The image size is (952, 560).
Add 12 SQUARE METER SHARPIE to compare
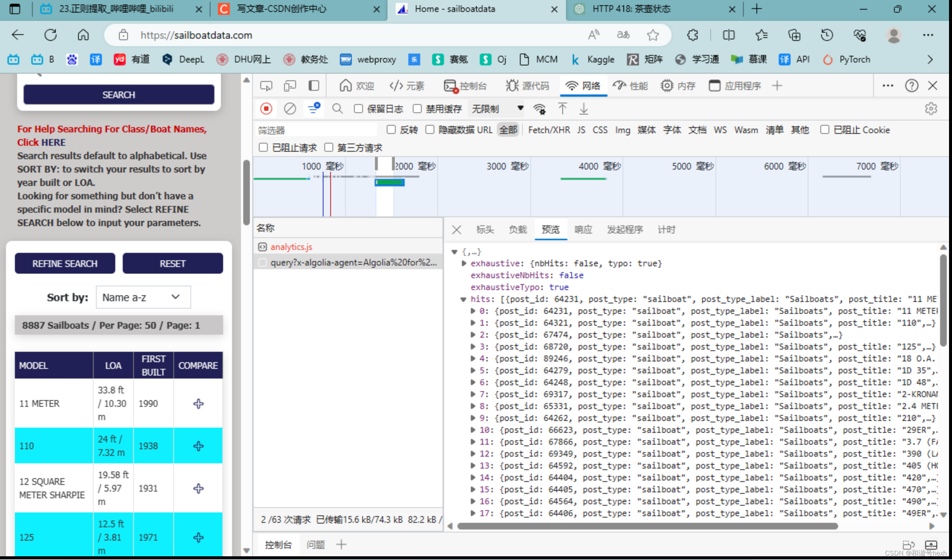(198, 488)
